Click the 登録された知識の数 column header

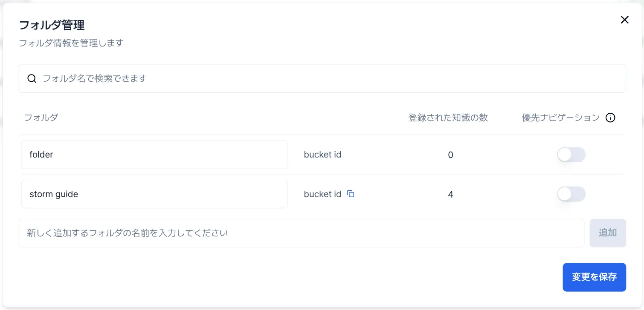coord(448,118)
